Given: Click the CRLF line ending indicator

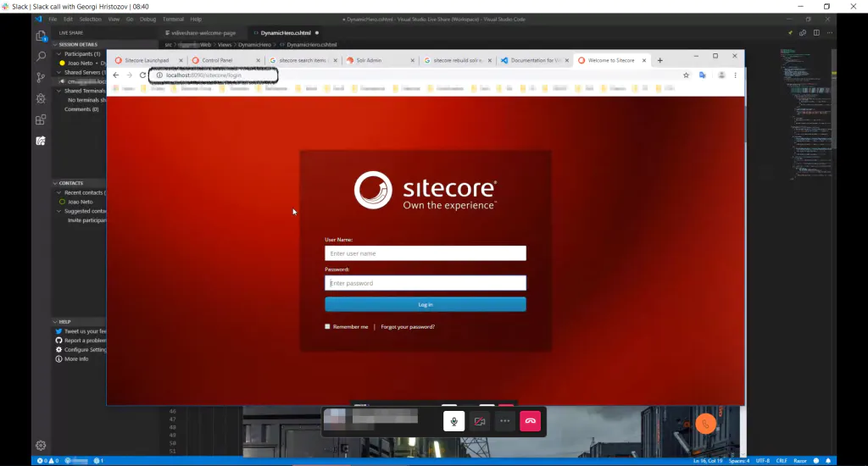Looking at the screenshot, I should pyautogui.click(x=782, y=460).
